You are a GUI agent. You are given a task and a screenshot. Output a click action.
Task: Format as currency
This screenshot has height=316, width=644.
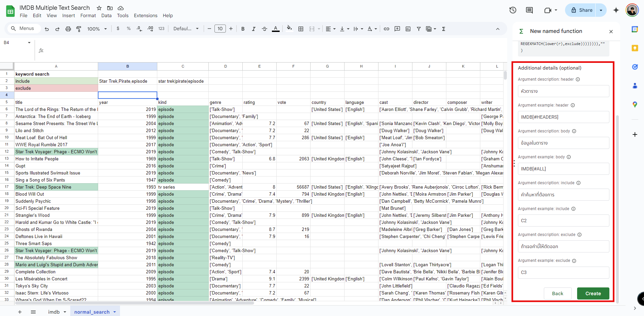118,29
